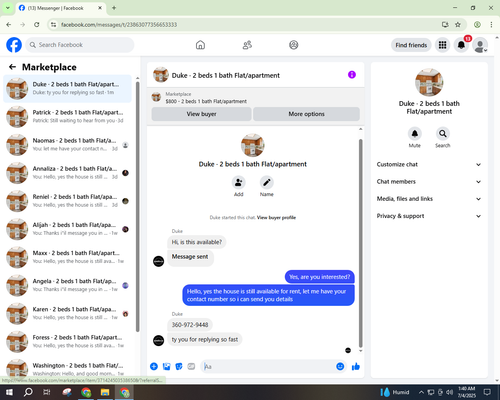The image size is (500, 400).
Task: Open the Friends icon in top navigation
Action: (x=247, y=45)
